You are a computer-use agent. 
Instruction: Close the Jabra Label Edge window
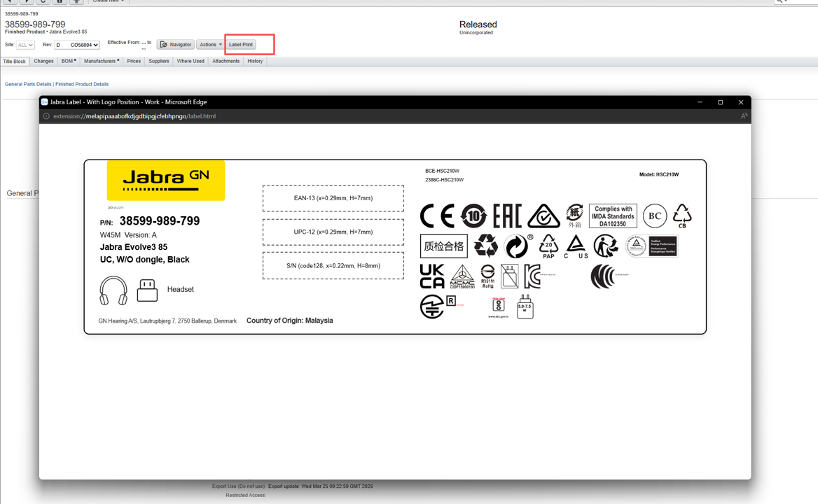coord(741,102)
